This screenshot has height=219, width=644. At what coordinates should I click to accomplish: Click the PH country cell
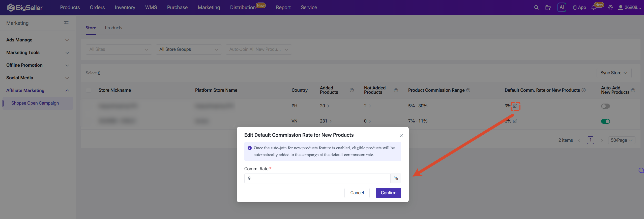pos(295,106)
